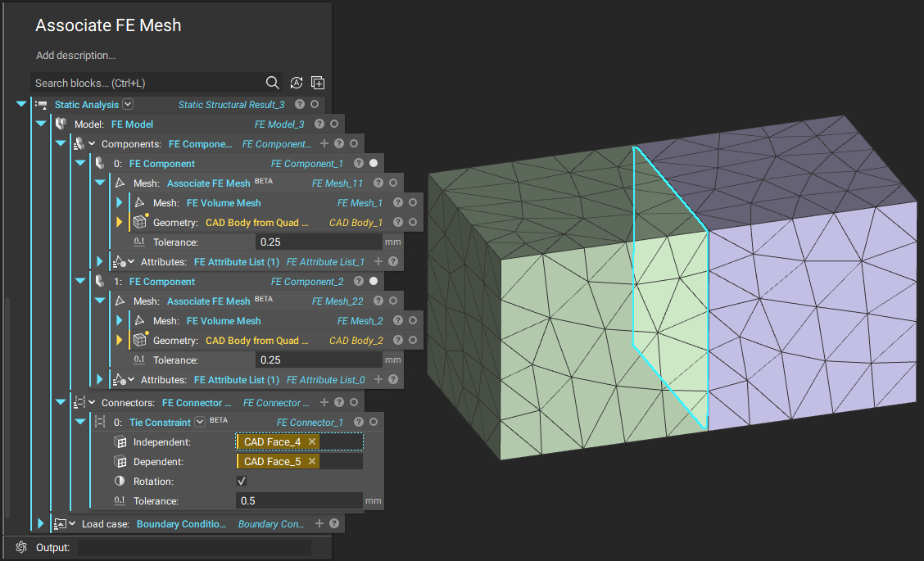Screen dimensions: 924x561
Task: Click help icon on FE Mesh_1 row
Action: point(398,203)
